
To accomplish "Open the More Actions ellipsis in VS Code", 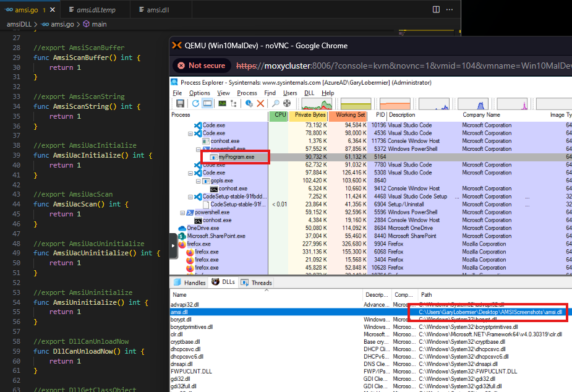I will (450, 9).
